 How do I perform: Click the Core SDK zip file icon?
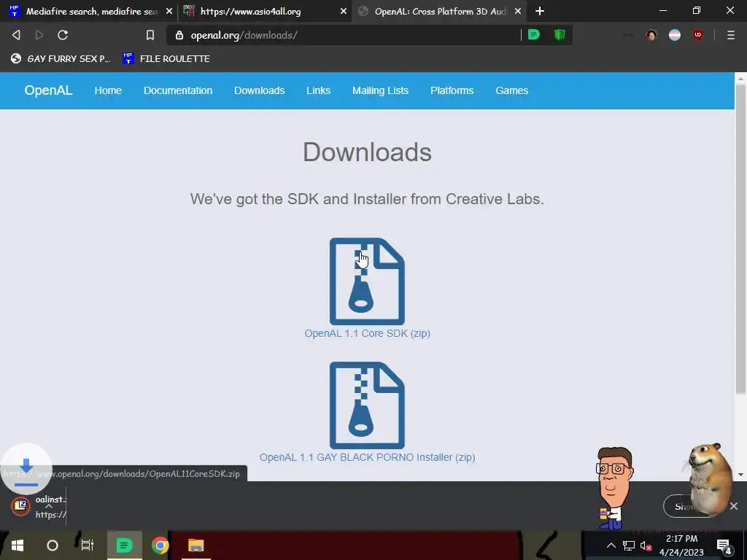(367, 281)
